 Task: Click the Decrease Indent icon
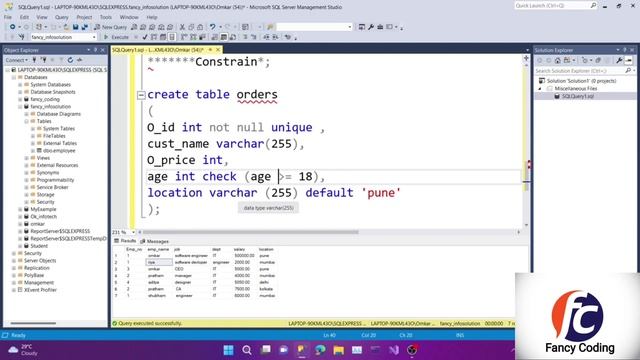[x=266, y=37]
